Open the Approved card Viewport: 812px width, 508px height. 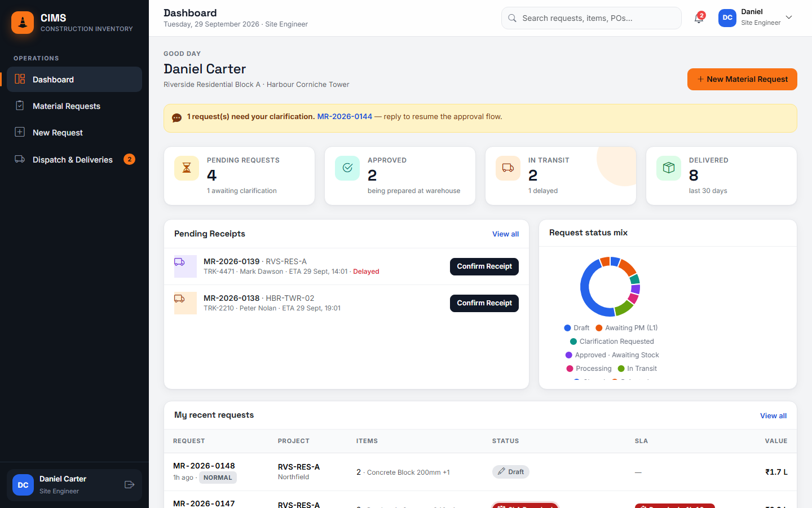coord(400,176)
